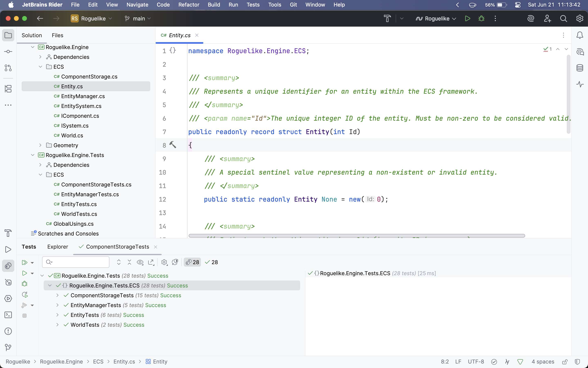Open the Structure tool window icon

[8, 89]
